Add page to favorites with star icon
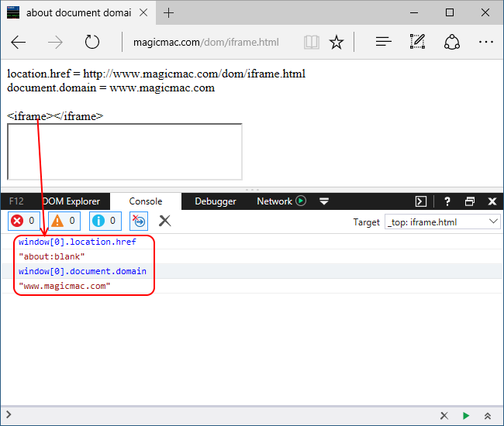 [x=336, y=43]
